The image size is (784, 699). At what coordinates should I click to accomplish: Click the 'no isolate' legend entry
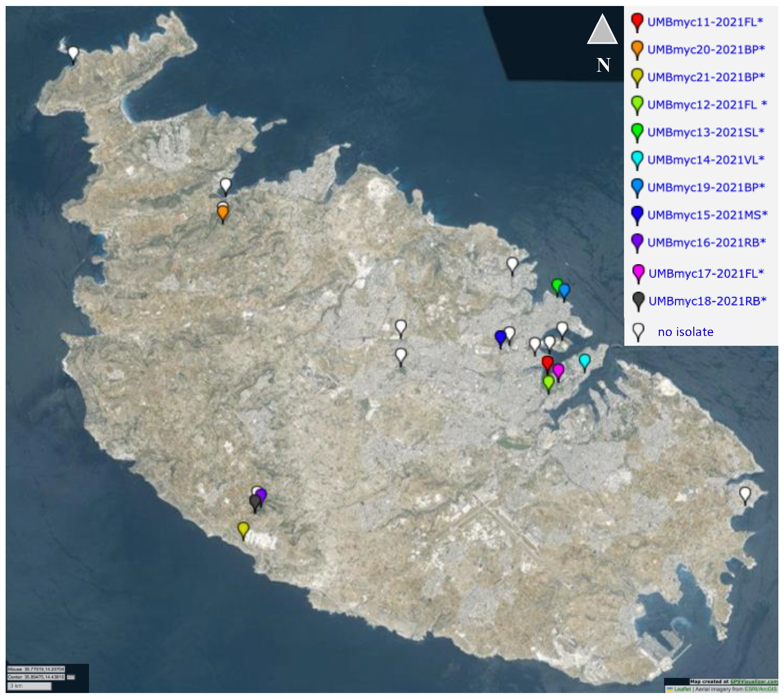(x=685, y=332)
